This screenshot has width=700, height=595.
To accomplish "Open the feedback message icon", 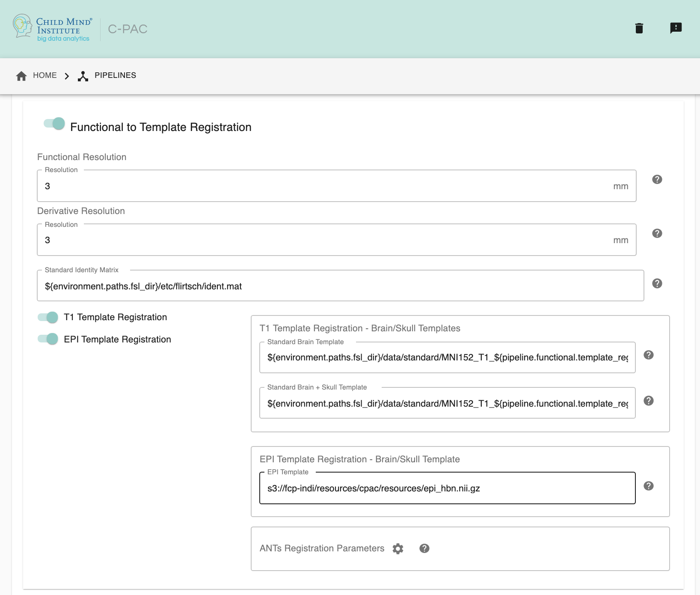I will click(x=676, y=28).
